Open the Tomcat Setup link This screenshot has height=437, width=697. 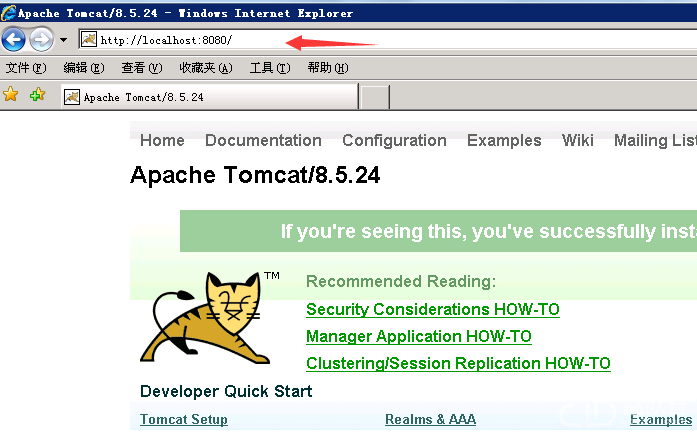[184, 419]
